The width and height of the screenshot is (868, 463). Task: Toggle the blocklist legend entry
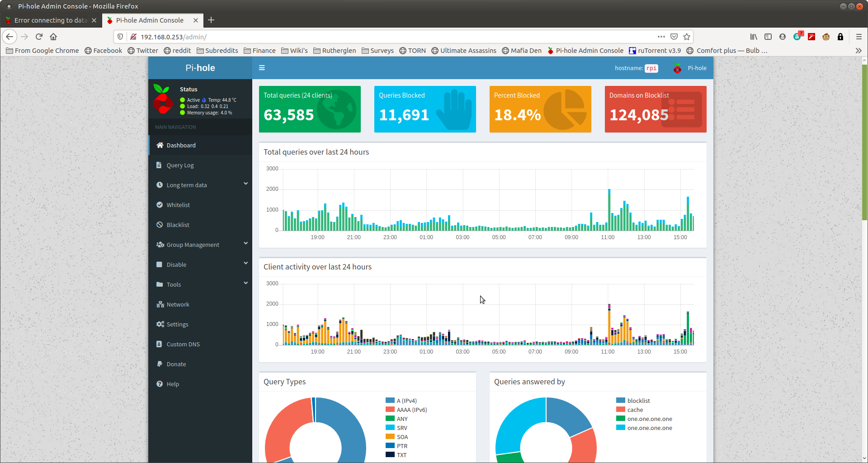[x=633, y=401]
